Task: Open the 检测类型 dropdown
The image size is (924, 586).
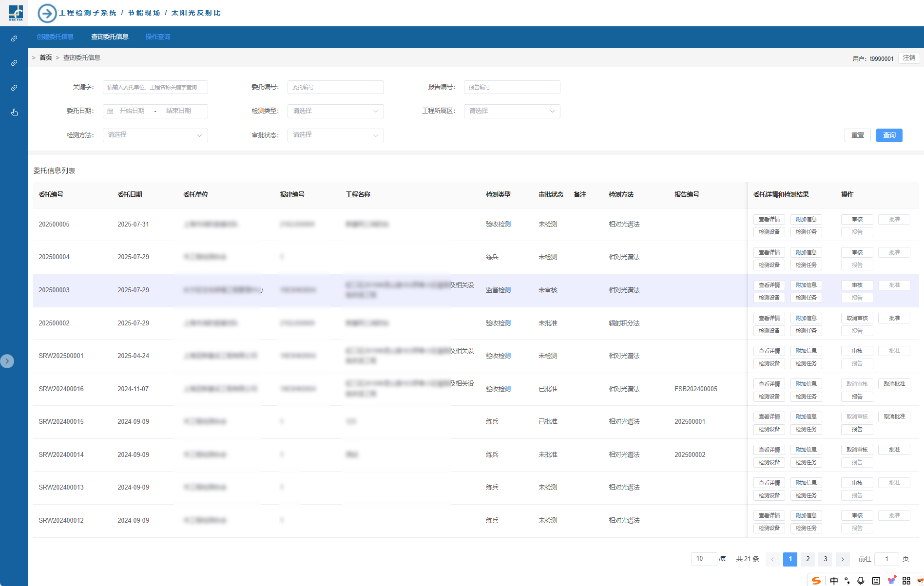Action: tap(335, 111)
